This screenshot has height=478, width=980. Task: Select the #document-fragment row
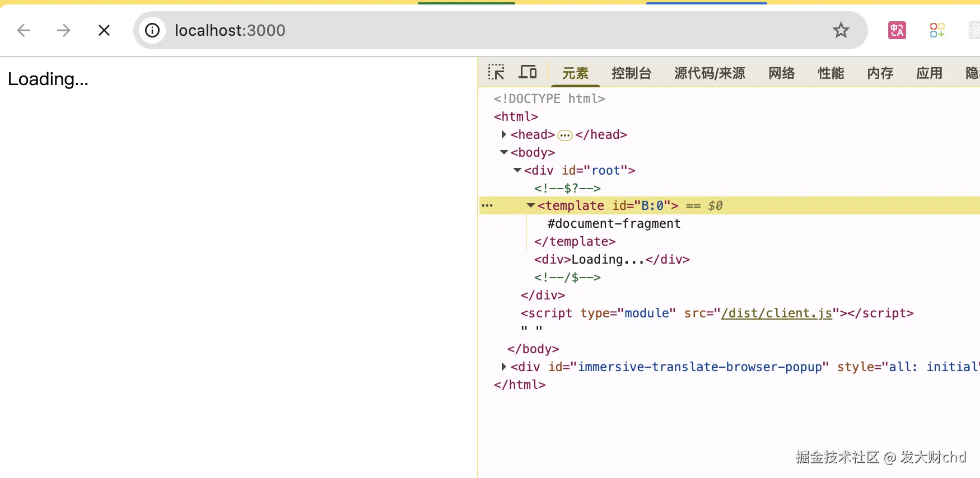point(614,223)
